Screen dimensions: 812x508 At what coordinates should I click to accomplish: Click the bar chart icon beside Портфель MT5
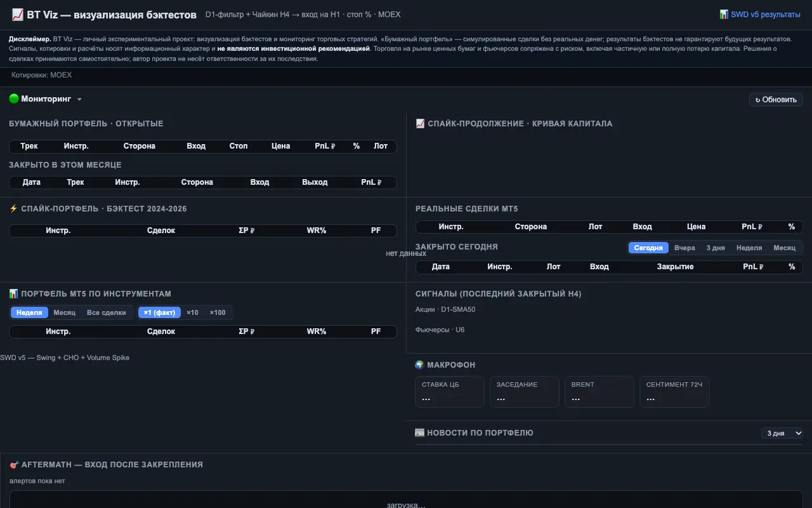[x=13, y=293]
